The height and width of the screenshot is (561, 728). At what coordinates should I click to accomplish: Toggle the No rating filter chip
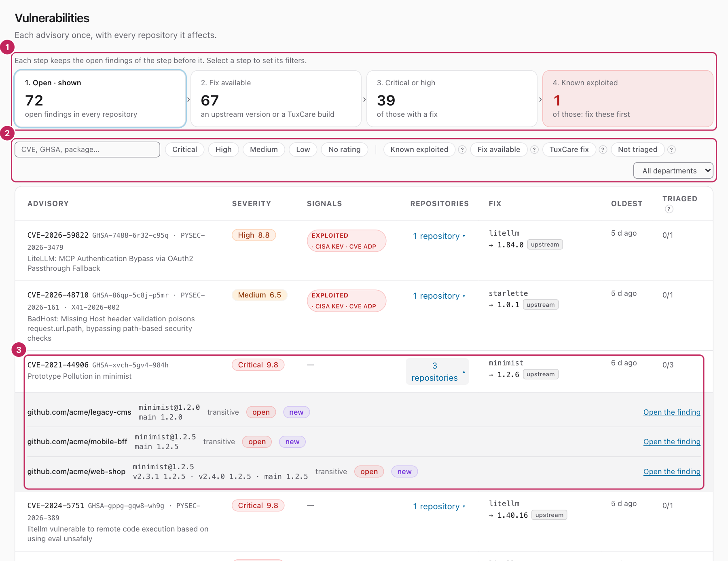tap(344, 150)
